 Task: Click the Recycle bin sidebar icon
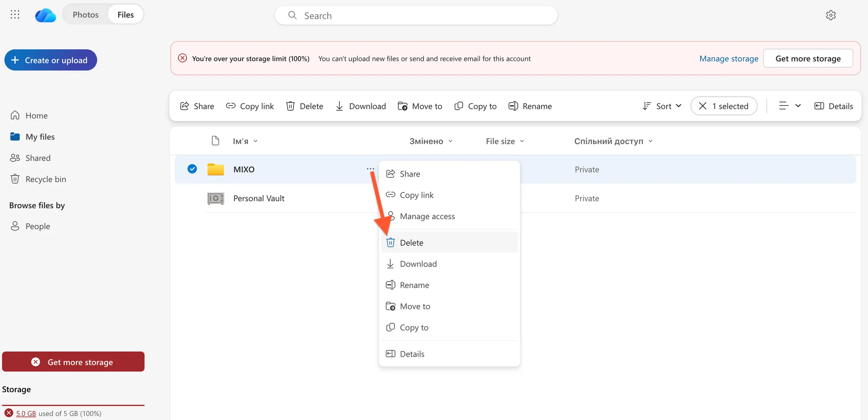[15, 179]
